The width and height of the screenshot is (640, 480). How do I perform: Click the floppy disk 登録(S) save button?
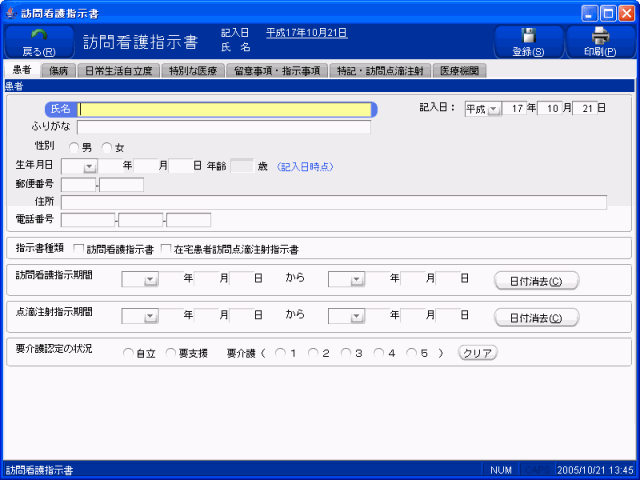click(x=528, y=42)
